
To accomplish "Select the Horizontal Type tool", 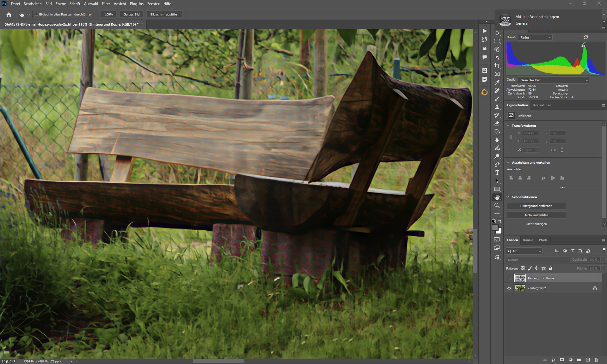I will (497, 173).
